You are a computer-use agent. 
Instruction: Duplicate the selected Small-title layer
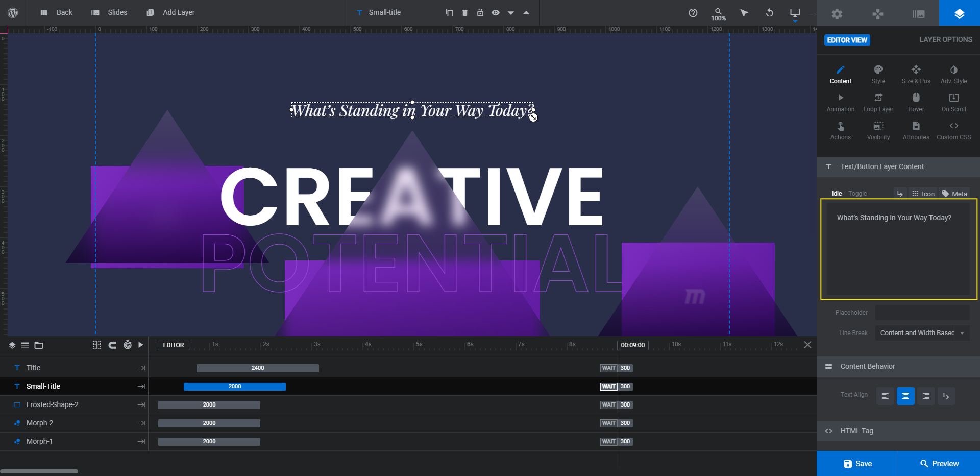tap(449, 12)
